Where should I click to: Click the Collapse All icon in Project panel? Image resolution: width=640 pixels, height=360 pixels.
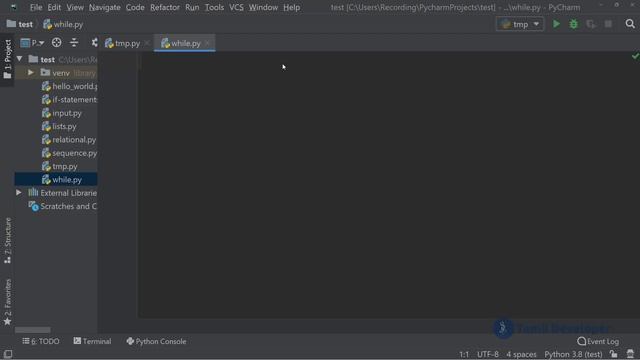click(x=74, y=42)
